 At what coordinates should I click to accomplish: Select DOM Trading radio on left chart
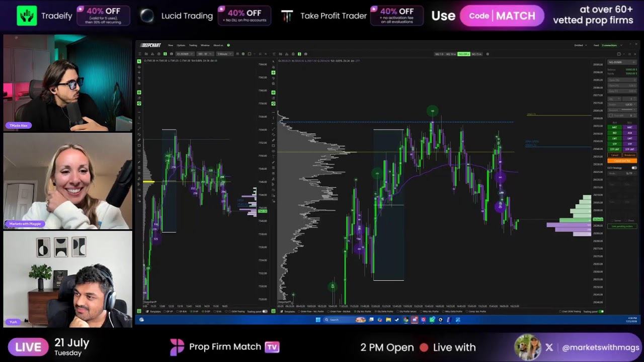click(x=237, y=312)
